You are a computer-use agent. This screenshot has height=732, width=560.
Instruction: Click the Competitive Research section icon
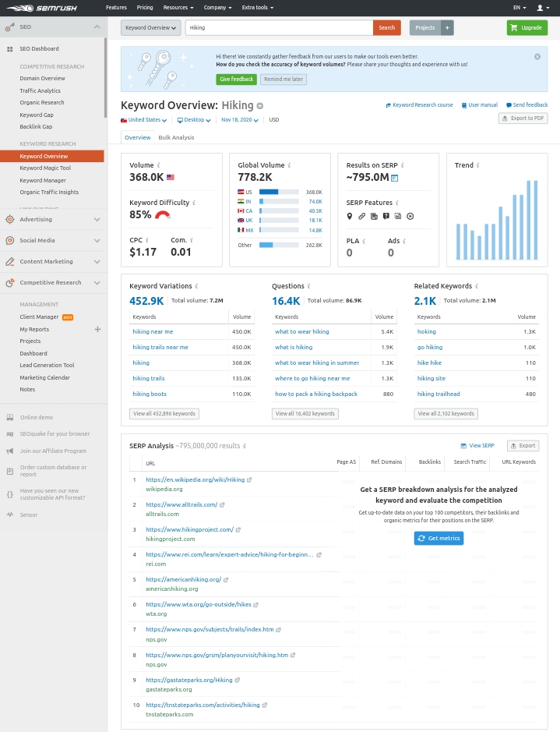(x=10, y=283)
